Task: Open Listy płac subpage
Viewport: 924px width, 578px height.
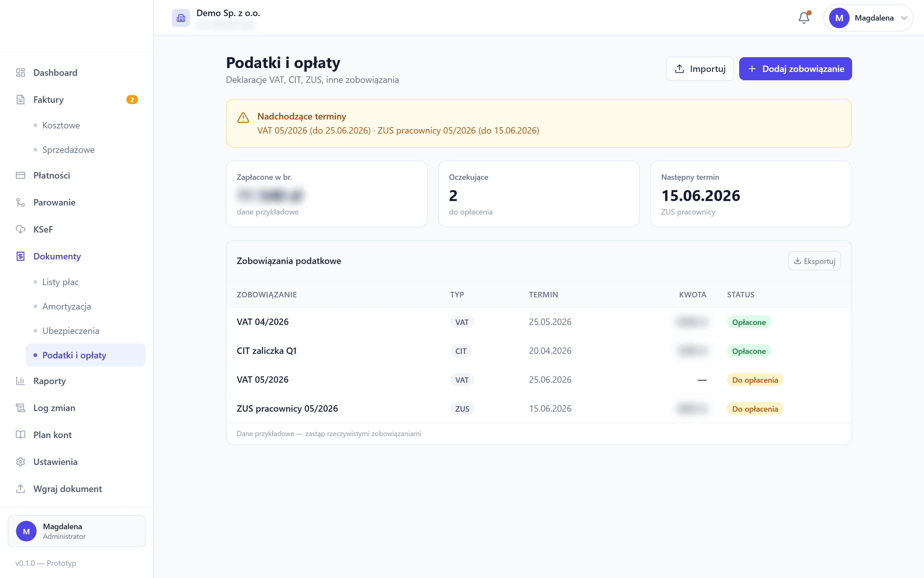Action: (x=60, y=282)
